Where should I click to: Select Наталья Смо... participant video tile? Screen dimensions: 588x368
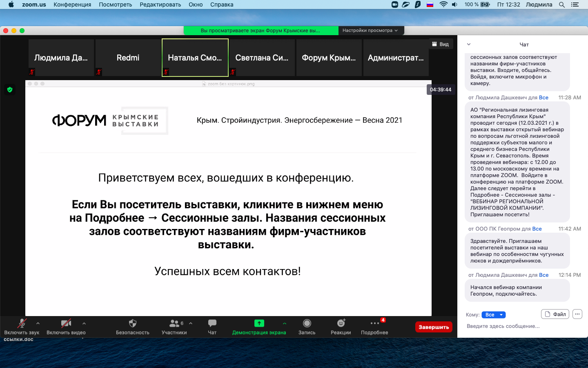[195, 58]
